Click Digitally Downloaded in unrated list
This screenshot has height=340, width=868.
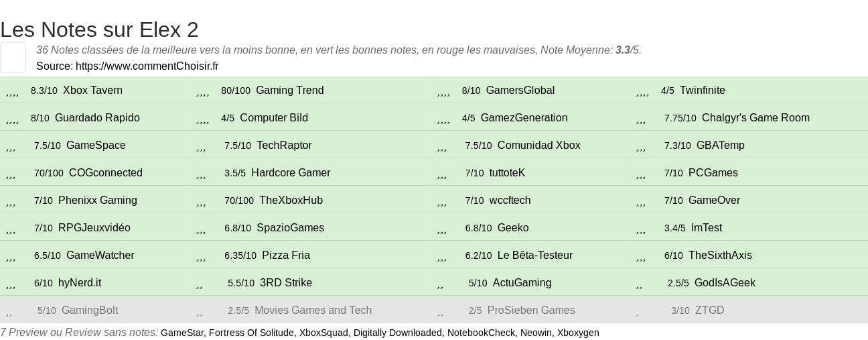coord(398,333)
